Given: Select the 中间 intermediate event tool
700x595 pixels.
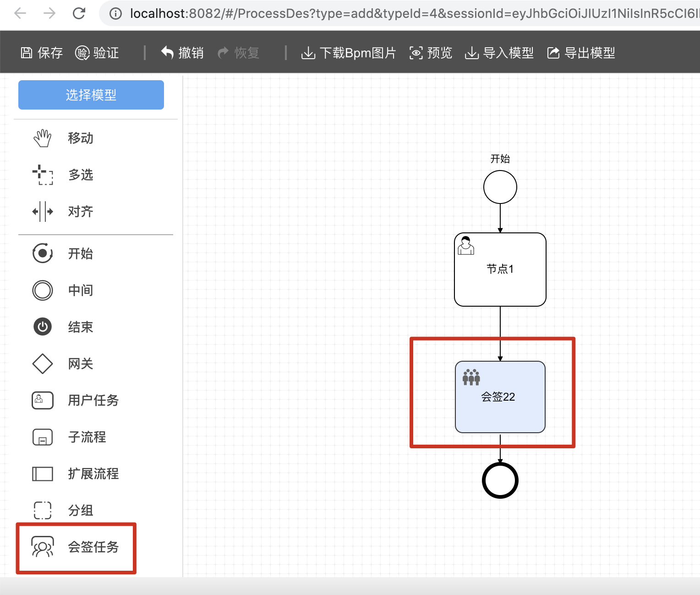Looking at the screenshot, I should (x=81, y=290).
